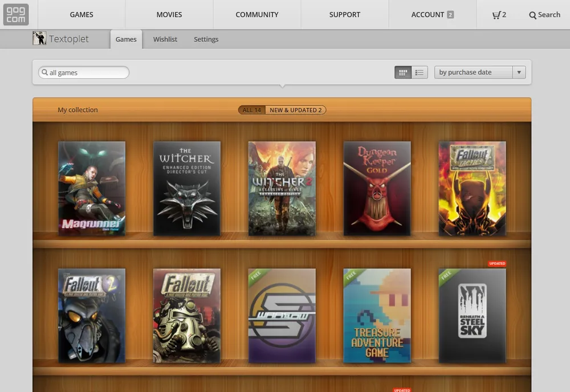570x392 pixels.
Task: Click the 'all games' search field
Action: (84, 73)
